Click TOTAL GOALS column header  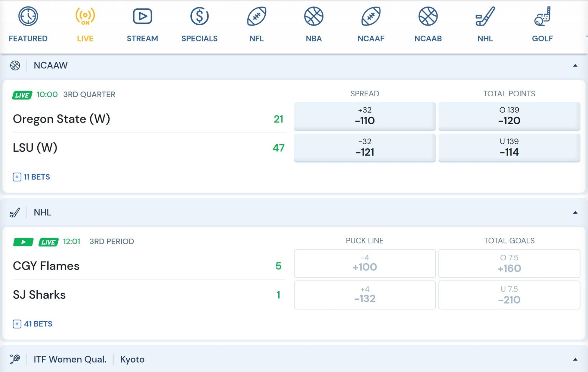pos(509,241)
